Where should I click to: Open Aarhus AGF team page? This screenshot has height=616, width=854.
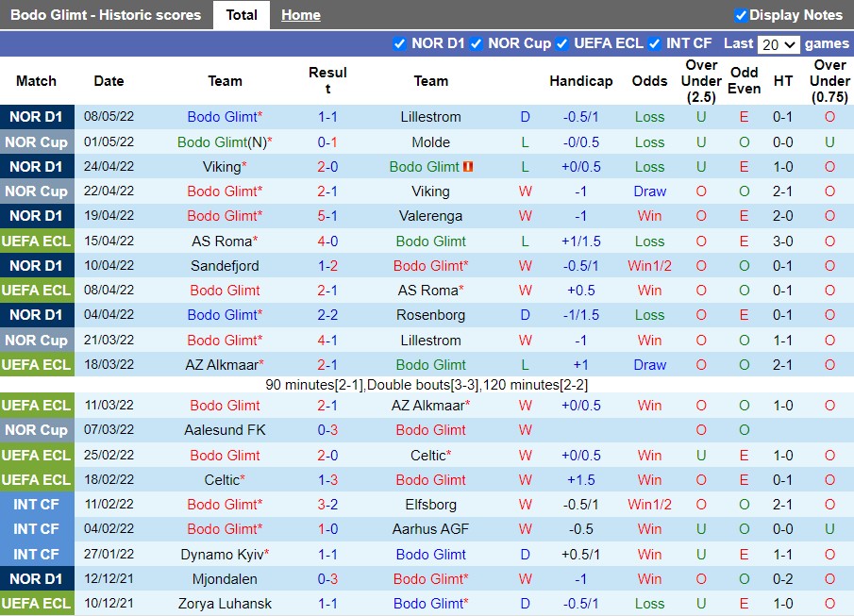pos(430,529)
